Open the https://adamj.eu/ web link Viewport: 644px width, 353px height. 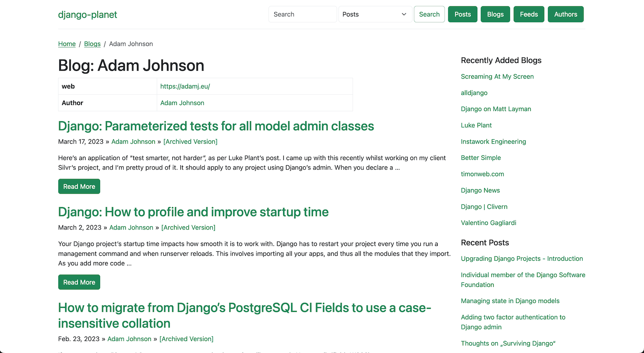[x=185, y=86]
